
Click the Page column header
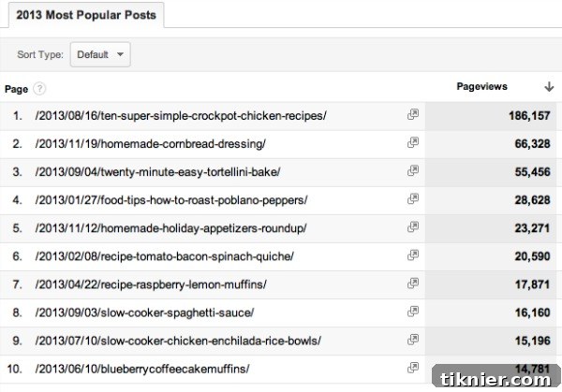pos(16,89)
